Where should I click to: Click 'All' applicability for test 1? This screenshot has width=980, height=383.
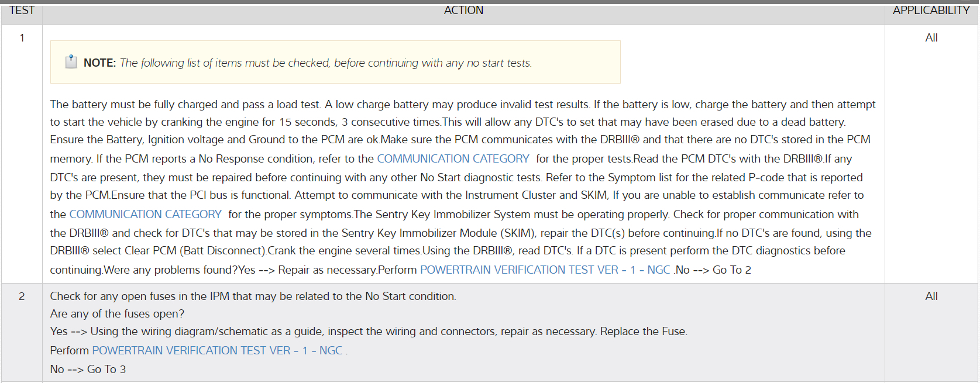pyautogui.click(x=931, y=38)
